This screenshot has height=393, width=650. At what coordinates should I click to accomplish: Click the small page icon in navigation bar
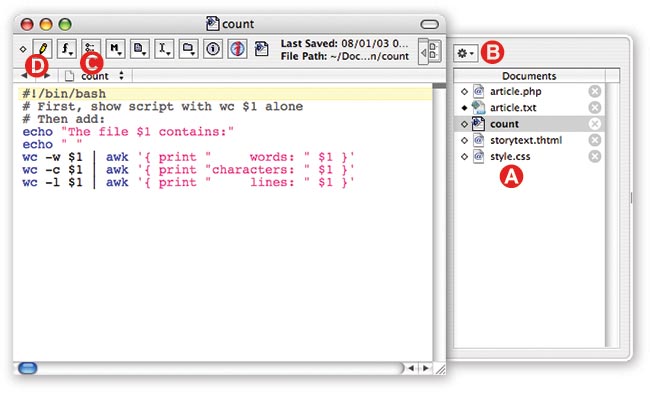69,76
